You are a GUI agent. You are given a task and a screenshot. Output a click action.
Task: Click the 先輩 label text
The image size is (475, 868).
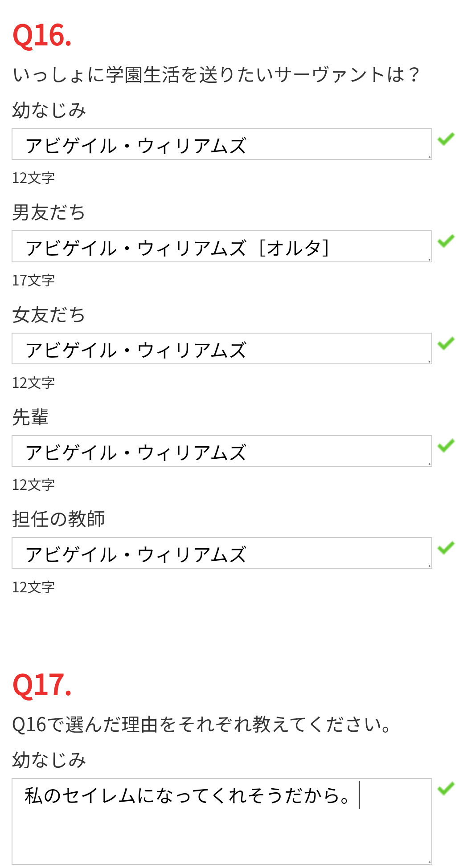click(30, 417)
